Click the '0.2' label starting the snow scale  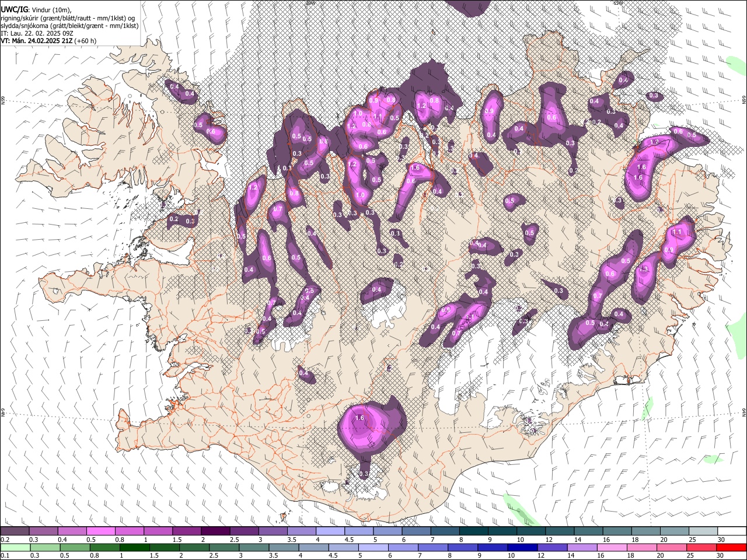5,540
